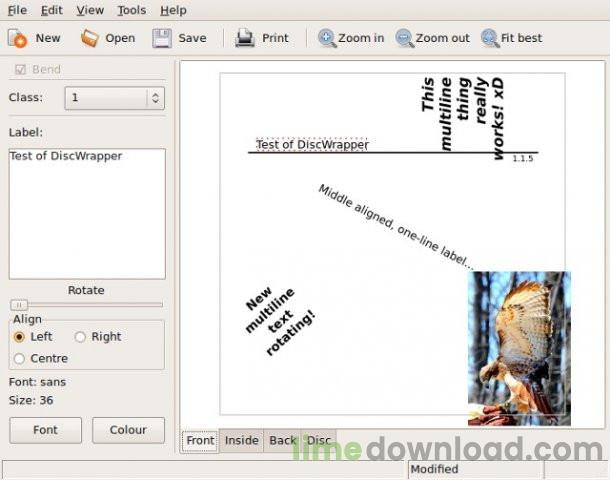
Task: Open the File menu
Action: pyautogui.click(x=17, y=10)
